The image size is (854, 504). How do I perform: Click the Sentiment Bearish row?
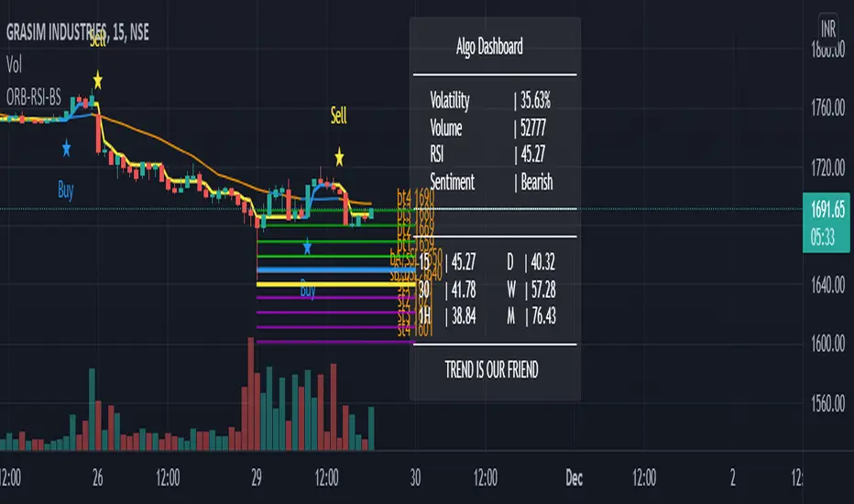491,181
